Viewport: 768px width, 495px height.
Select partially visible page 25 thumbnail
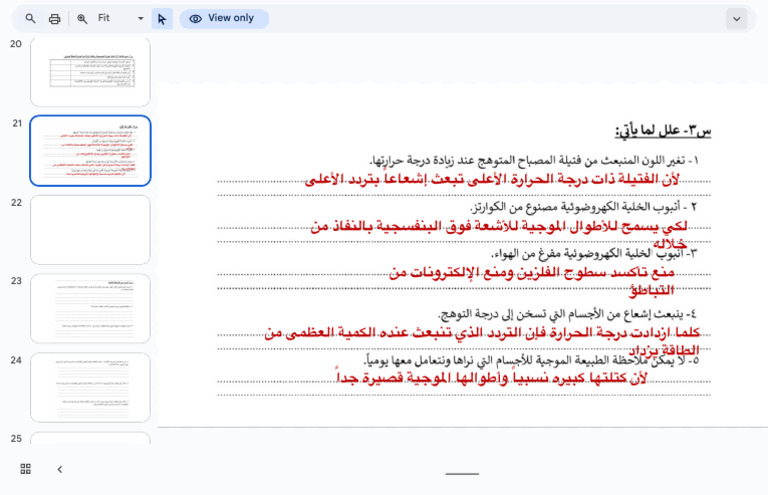90,438
